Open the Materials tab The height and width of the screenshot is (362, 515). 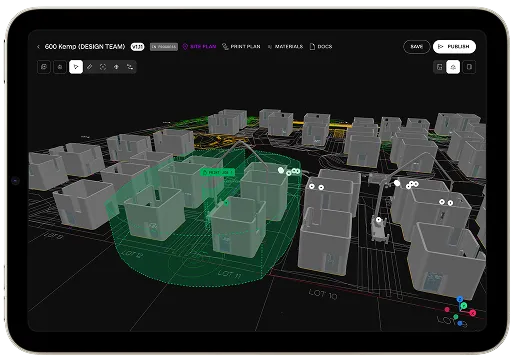pyautogui.click(x=285, y=47)
